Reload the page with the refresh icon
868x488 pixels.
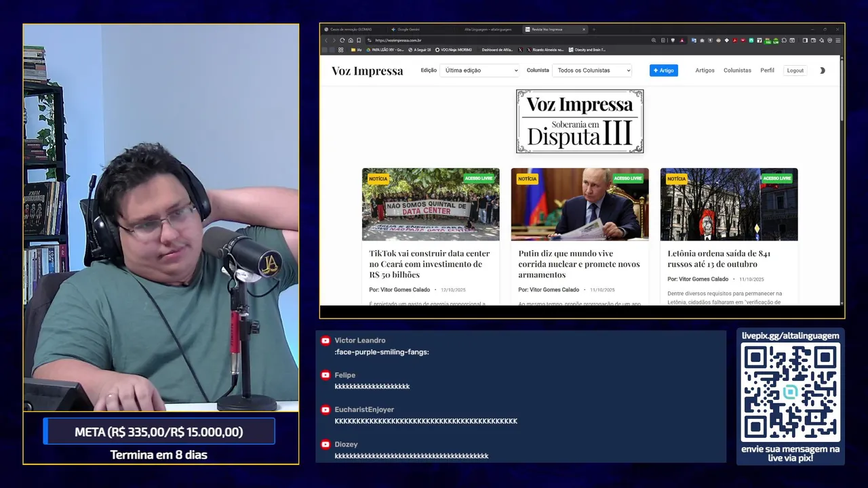pos(342,41)
